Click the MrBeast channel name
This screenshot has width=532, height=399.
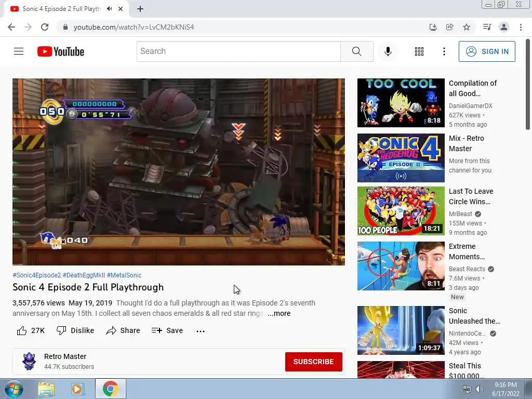click(460, 214)
